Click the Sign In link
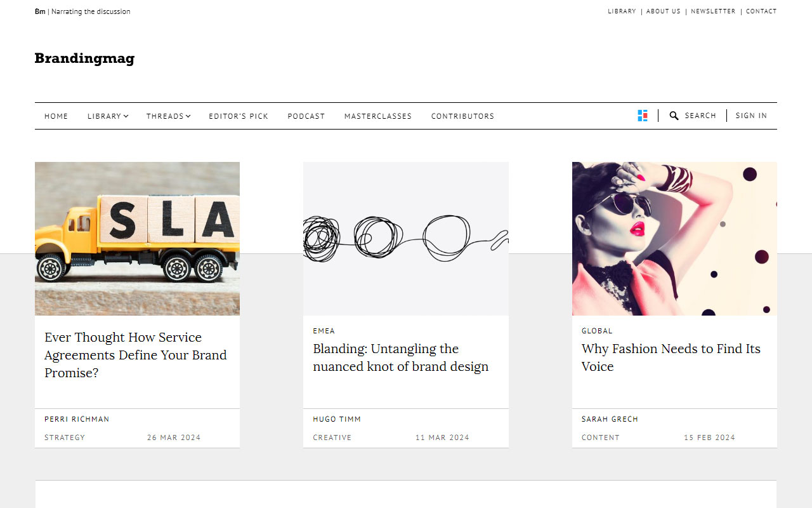812x508 pixels. point(751,116)
